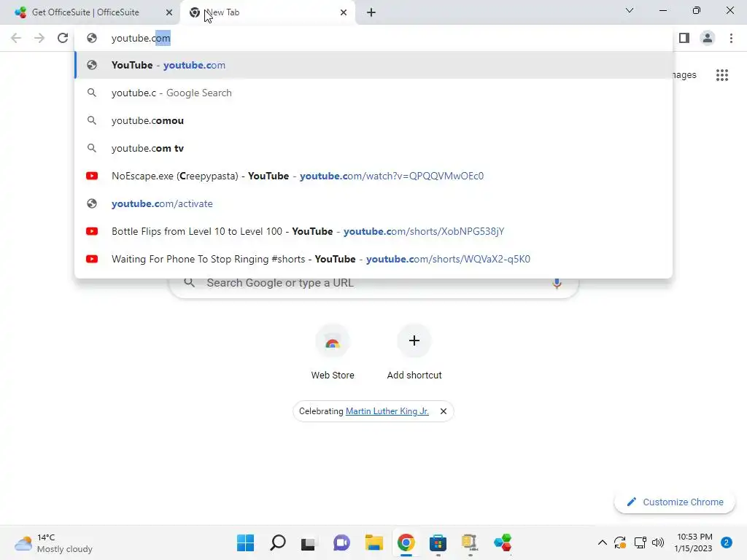747x560 pixels.
Task: Choose YouTube - youtube.com suggestion
Action: coord(373,65)
